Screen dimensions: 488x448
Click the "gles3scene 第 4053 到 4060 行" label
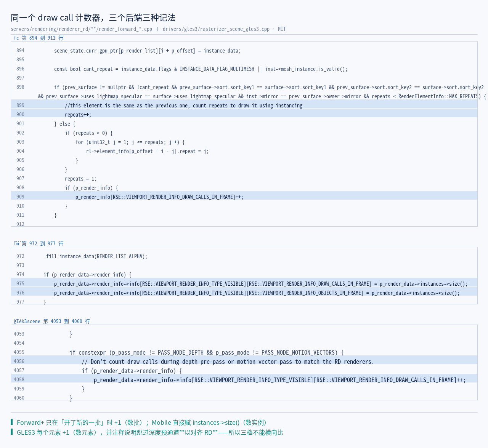tap(52, 322)
